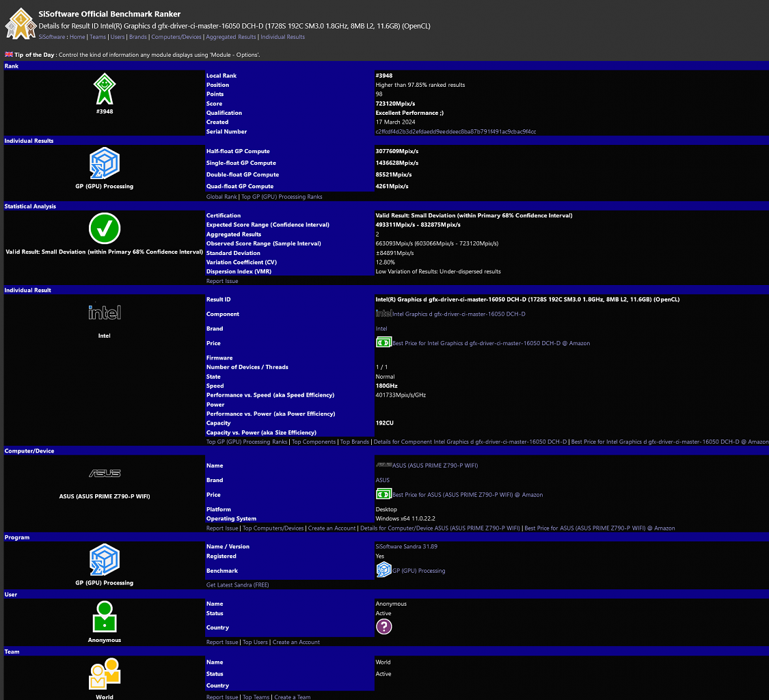Open SiSoftware Sandra 31.89 link
Screen dimensions: 769x700
tap(407, 546)
